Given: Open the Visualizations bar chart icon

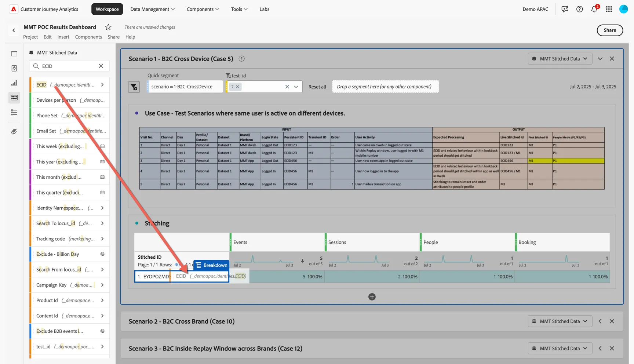Looking at the screenshot, I should (14, 83).
